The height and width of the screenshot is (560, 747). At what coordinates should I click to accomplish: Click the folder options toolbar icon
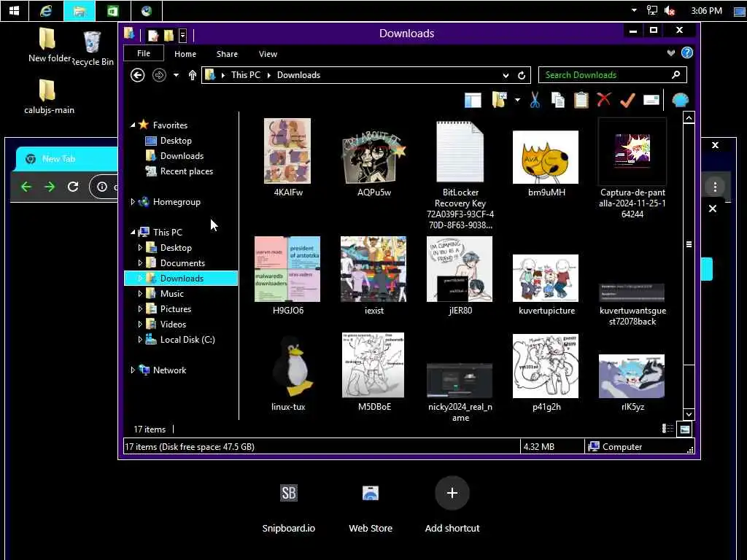499,100
